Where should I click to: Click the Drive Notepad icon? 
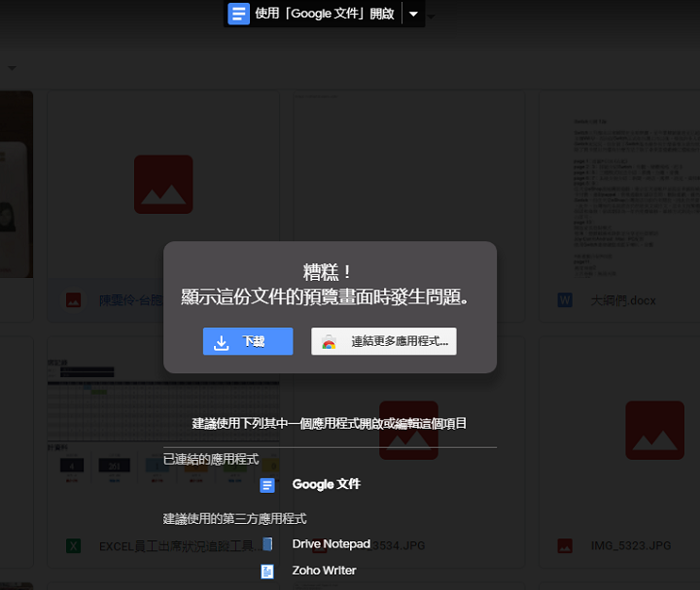pos(267,544)
